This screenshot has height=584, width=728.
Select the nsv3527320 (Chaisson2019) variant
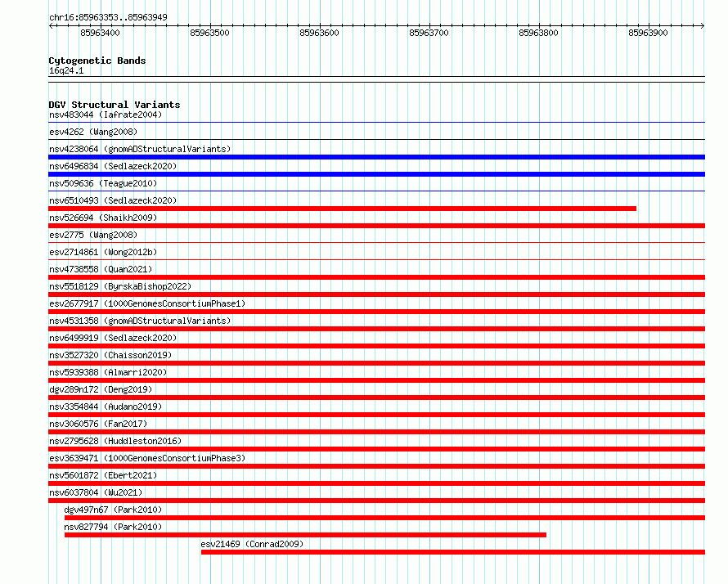tap(110, 355)
